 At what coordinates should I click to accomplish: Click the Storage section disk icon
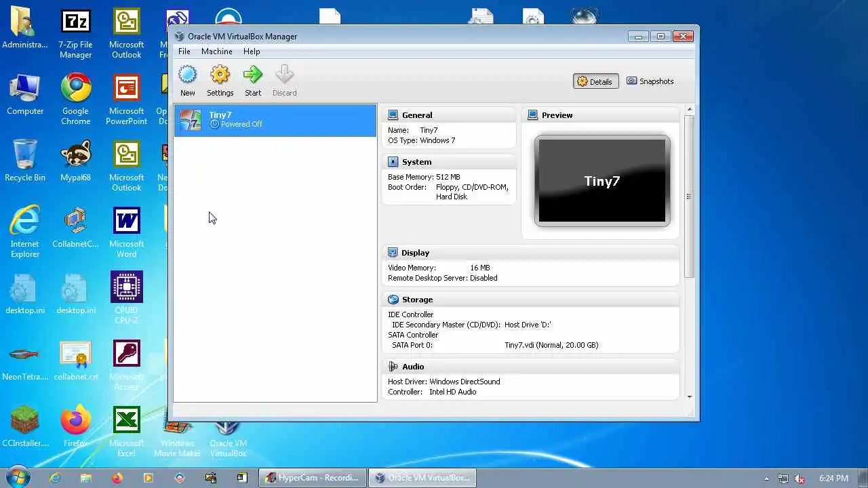[x=393, y=300]
